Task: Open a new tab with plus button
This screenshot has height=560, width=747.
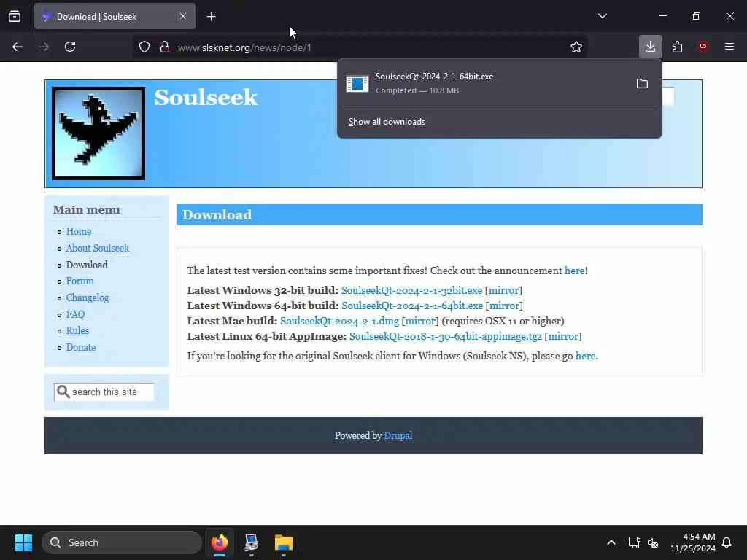Action: point(212,17)
